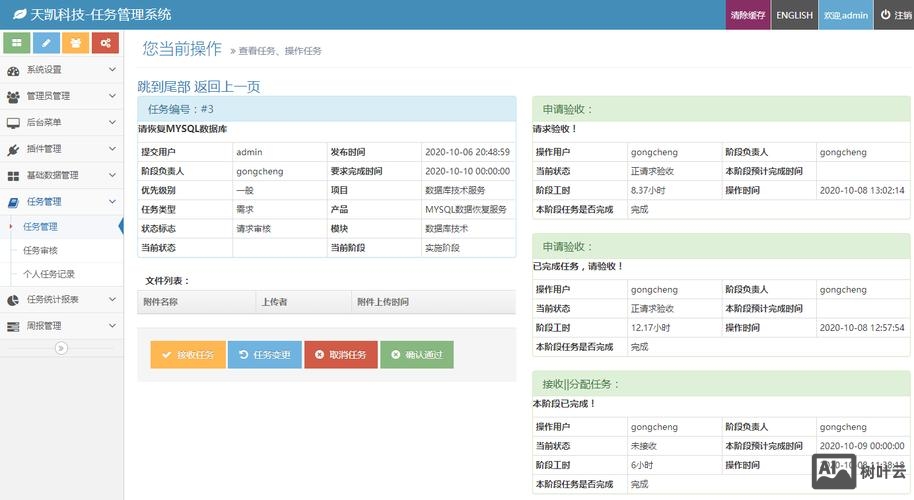Image resolution: width=914 pixels, height=500 pixels.
Task: Click the blue 任务变更 button
Action: (x=265, y=355)
